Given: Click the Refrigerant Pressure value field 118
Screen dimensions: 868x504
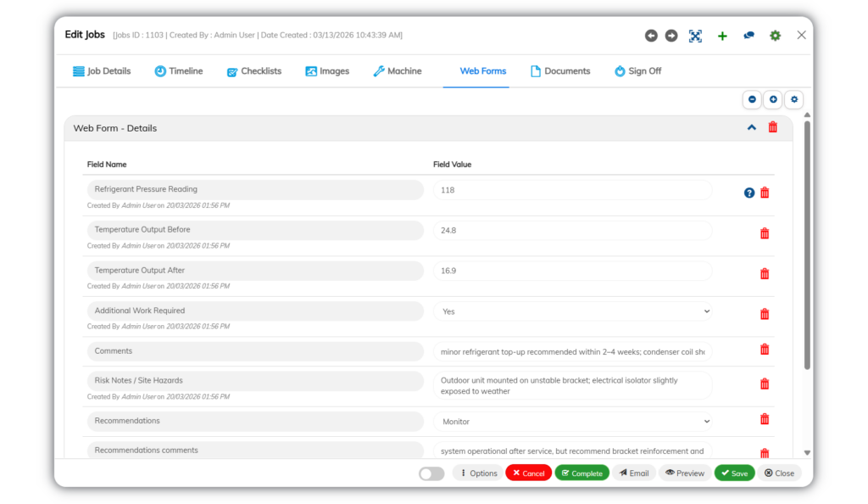Looking at the screenshot, I should pos(572,190).
